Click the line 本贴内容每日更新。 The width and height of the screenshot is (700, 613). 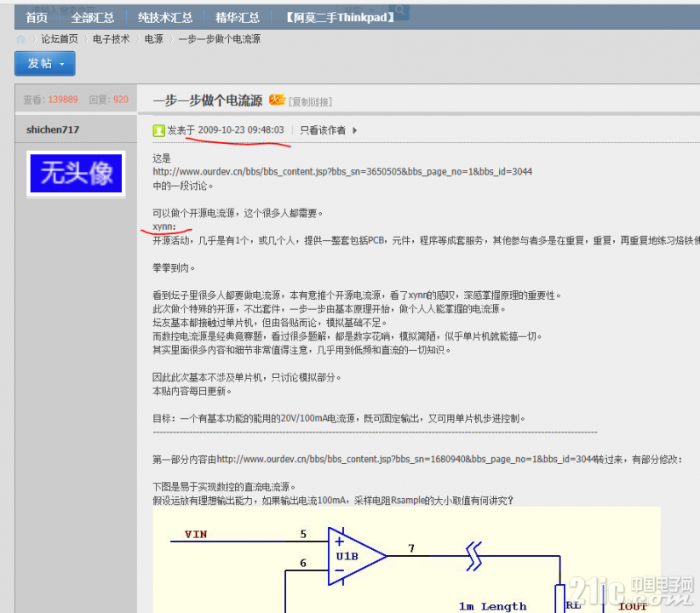(x=192, y=392)
